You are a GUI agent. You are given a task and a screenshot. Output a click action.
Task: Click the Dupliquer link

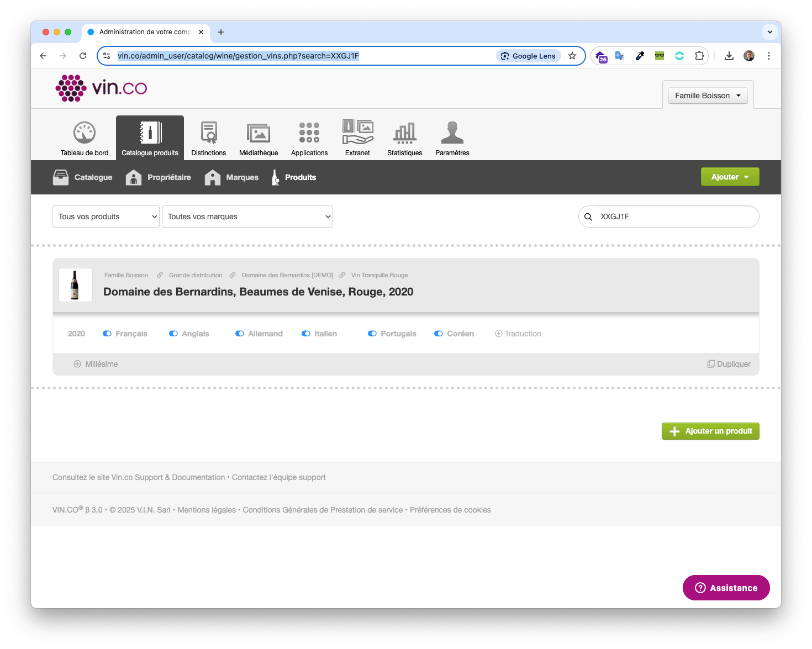click(x=729, y=364)
